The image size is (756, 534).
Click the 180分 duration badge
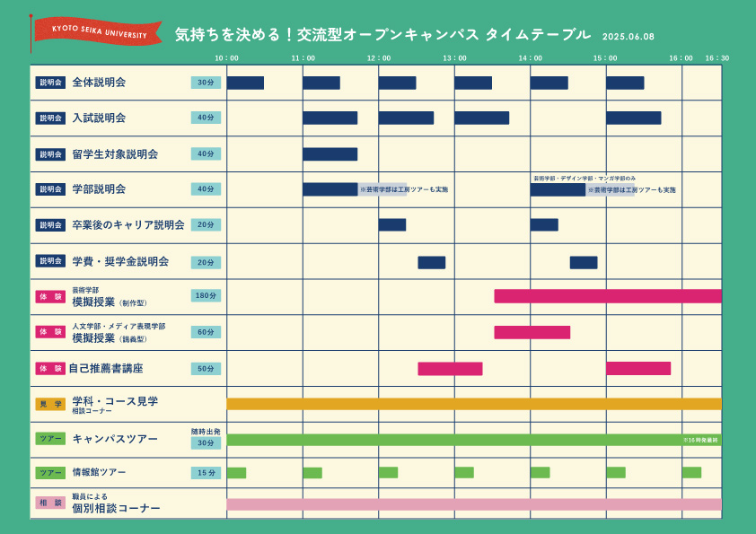click(206, 295)
